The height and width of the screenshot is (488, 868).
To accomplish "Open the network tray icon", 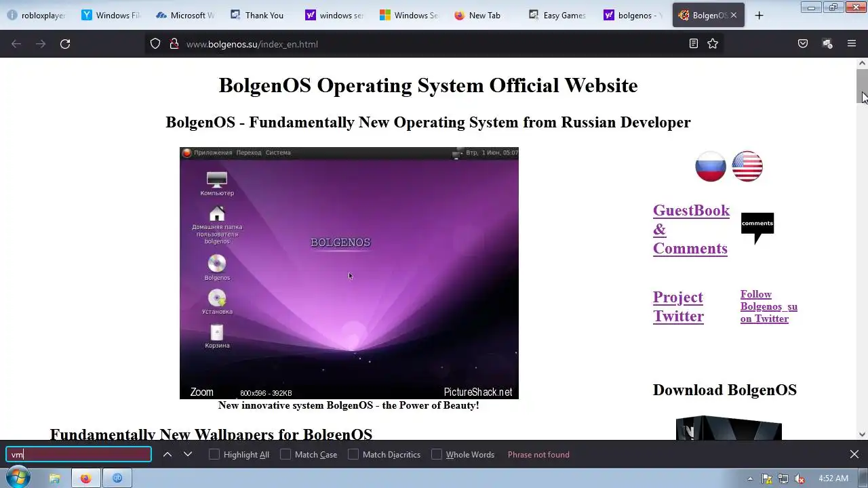I will tap(783, 479).
